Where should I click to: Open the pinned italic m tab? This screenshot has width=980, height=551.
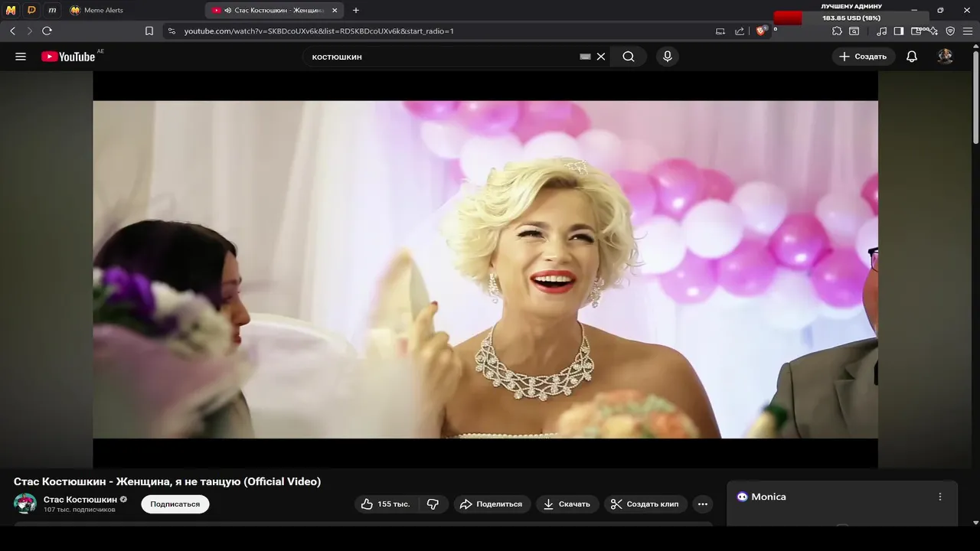[52, 11]
